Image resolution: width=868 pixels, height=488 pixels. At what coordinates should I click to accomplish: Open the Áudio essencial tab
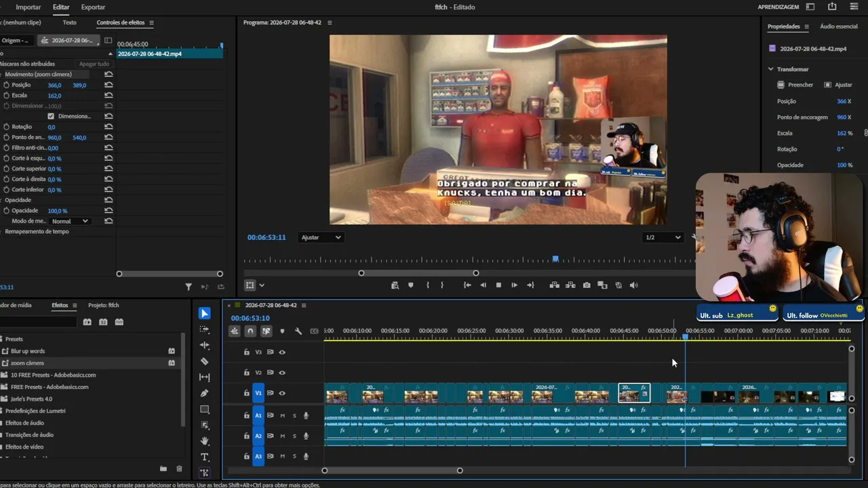[839, 26]
